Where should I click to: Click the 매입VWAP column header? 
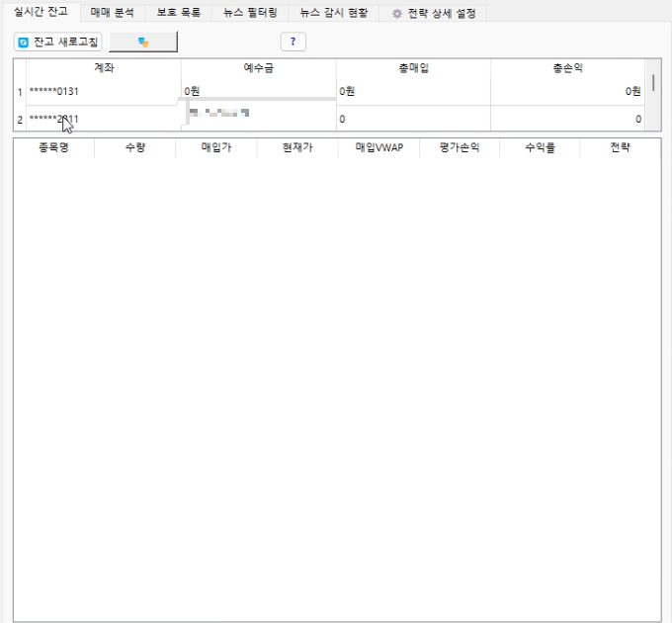coord(378,147)
